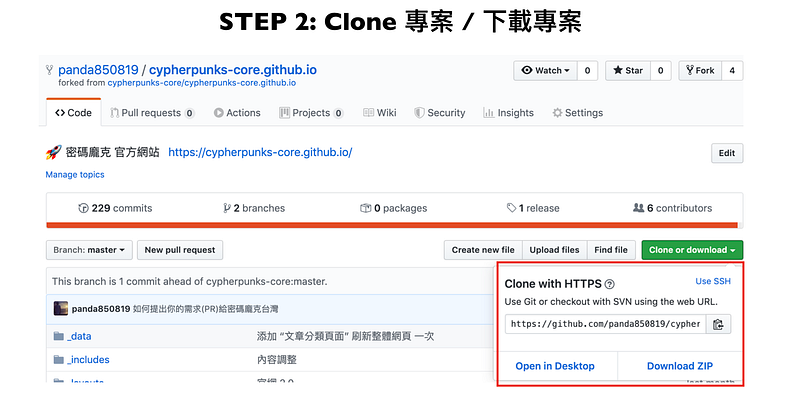Collapse the Clone or download dropdown
Screen dimensions: 800x393
click(x=692, y=250)
